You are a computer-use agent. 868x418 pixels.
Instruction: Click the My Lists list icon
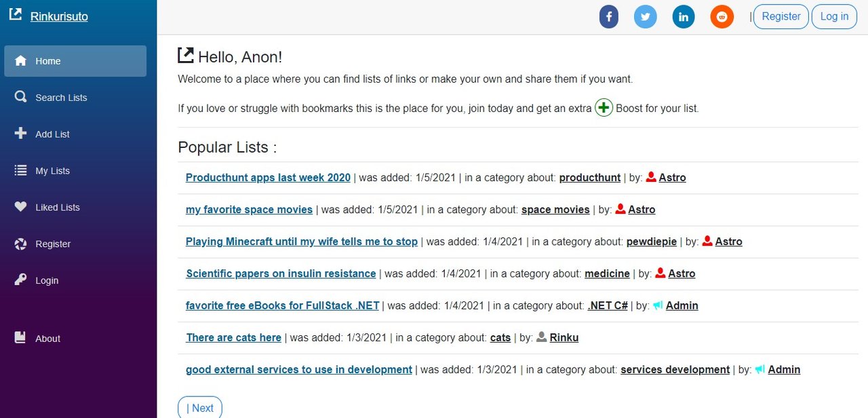pyautogui.click(x=21, y=170)
